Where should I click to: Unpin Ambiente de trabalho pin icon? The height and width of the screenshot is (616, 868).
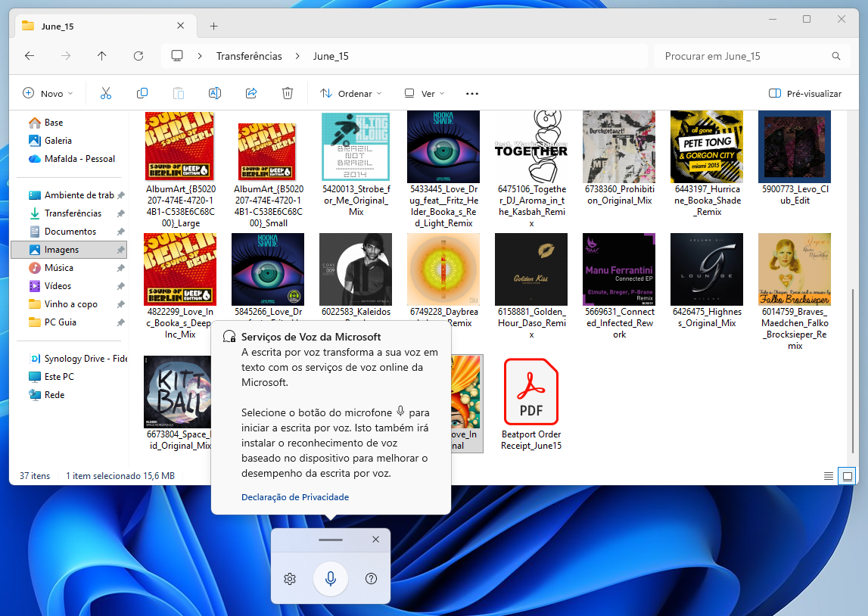point(120,195)
